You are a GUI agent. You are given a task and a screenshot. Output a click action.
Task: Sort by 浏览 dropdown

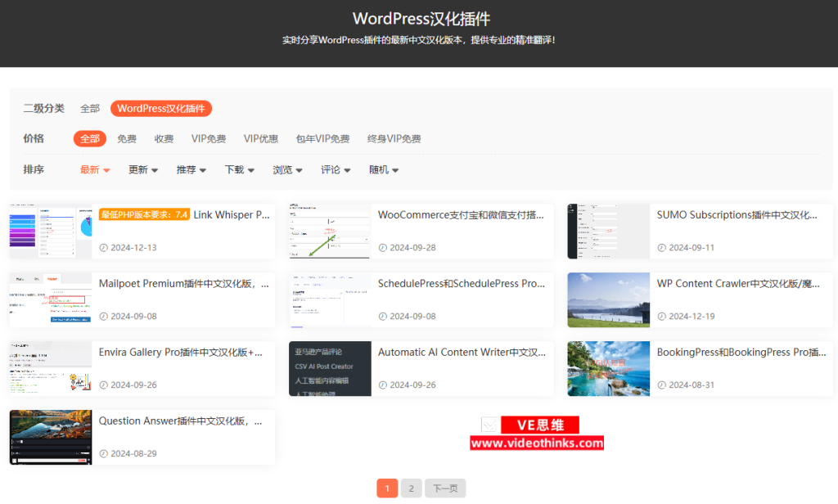(x=287, y=170)
